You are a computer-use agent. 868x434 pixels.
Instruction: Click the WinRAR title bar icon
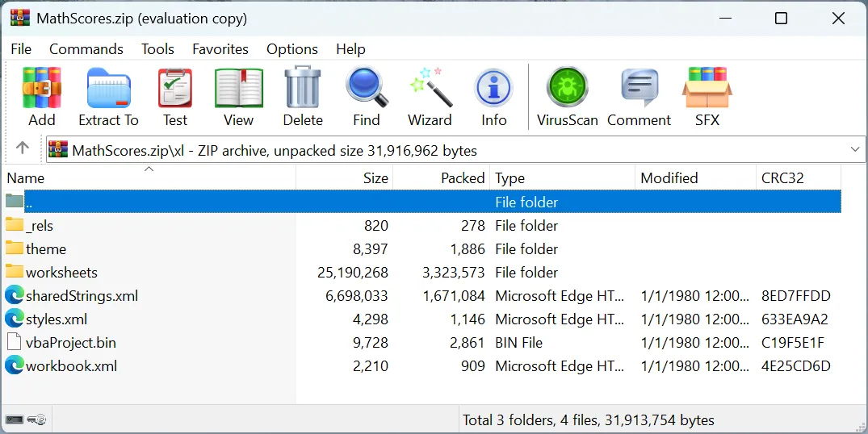click(x=20, y=18)
